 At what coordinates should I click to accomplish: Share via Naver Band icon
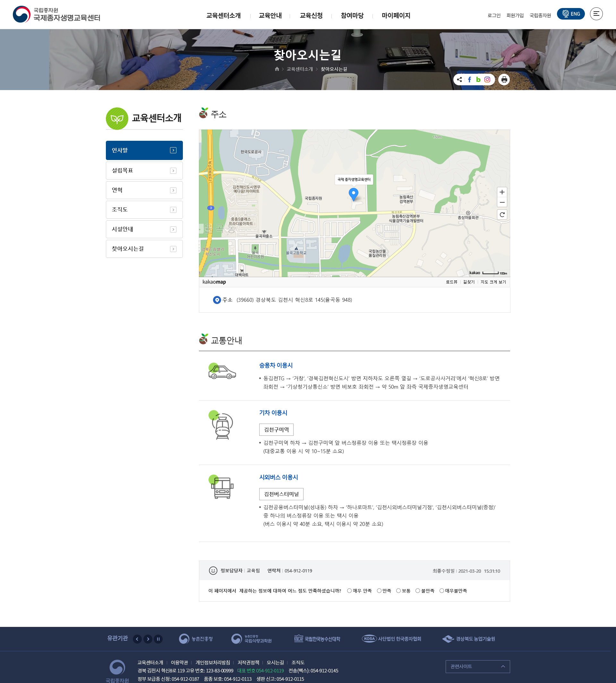coord(478,80)
